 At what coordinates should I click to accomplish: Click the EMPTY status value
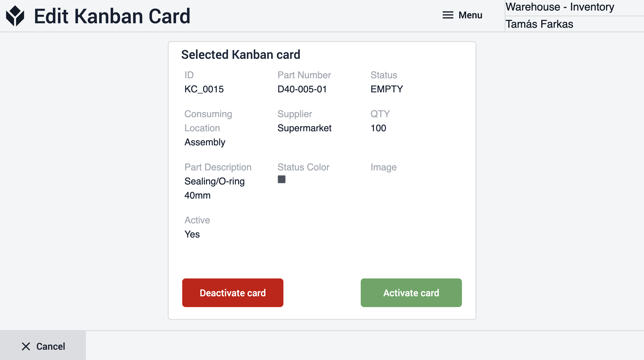pyautogui.click(x=387, y=89)
